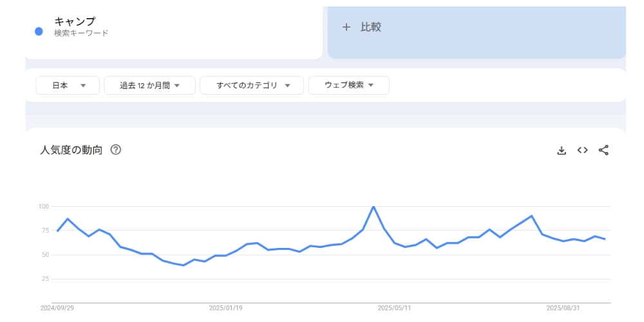Viewport: 644px width, 322px height.
Task: Edit the キャンプ search term
Action: point(75,21)
